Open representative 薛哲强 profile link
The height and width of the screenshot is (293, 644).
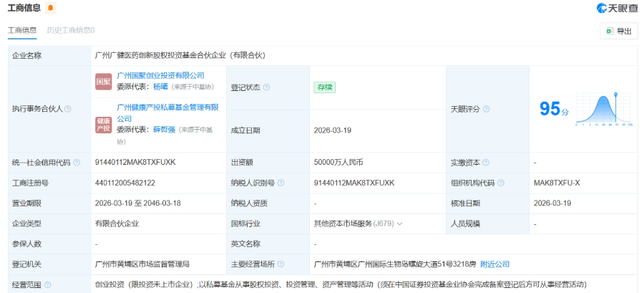164,130
